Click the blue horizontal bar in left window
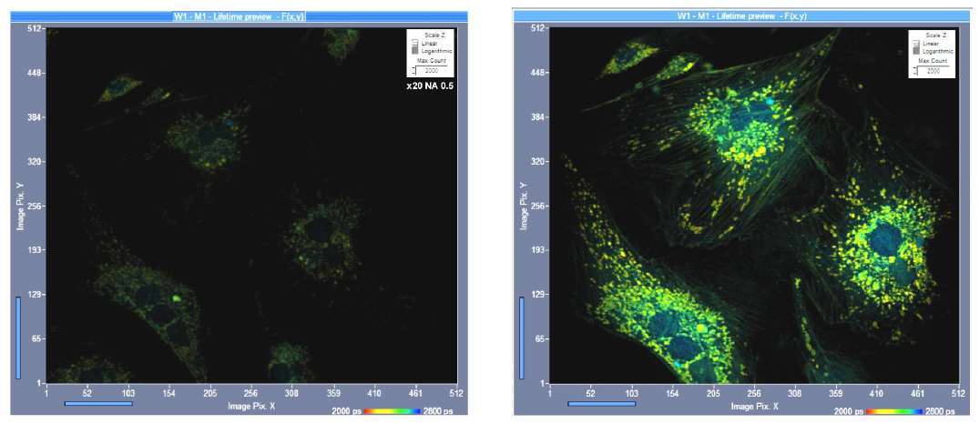This screenshot has width=980, height=424. [98, 403]
